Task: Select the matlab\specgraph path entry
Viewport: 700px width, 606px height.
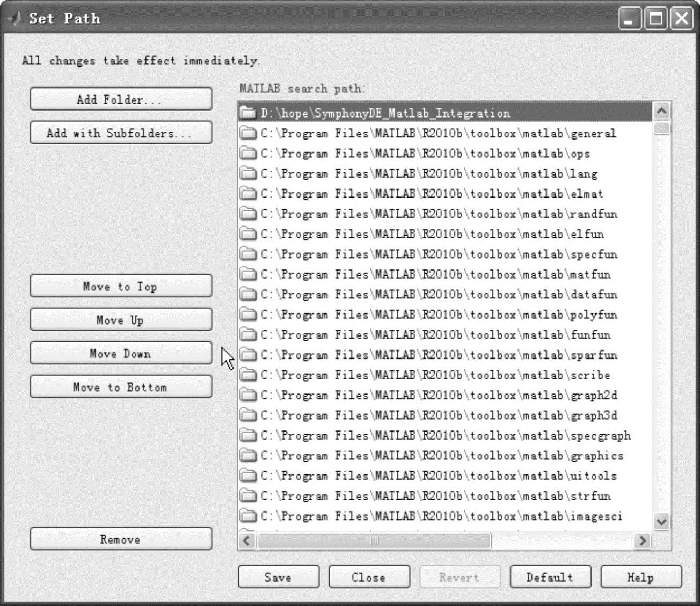Action: [446, 435]
